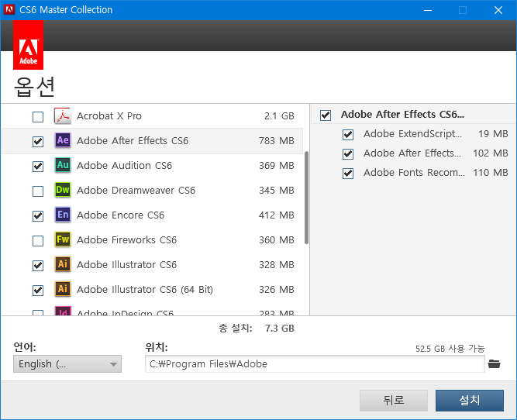Check the Acrobat X Pro checkbox
The height and width of the screenshot is (420, 517).
pos(38,117)
